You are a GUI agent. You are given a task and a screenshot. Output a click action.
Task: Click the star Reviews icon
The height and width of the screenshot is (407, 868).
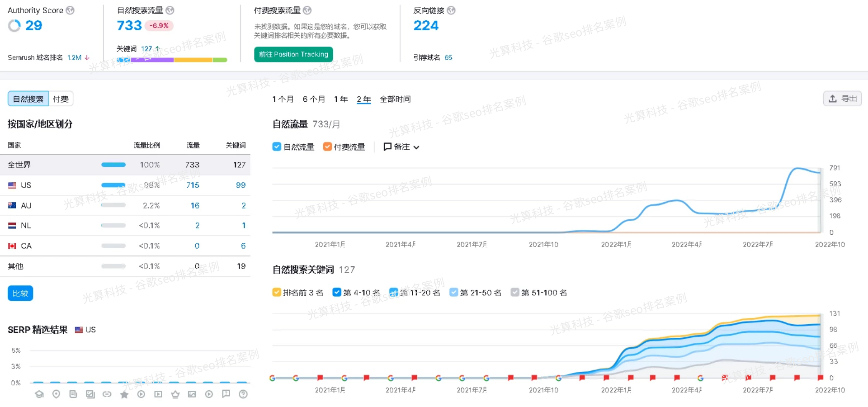(124, 395)
